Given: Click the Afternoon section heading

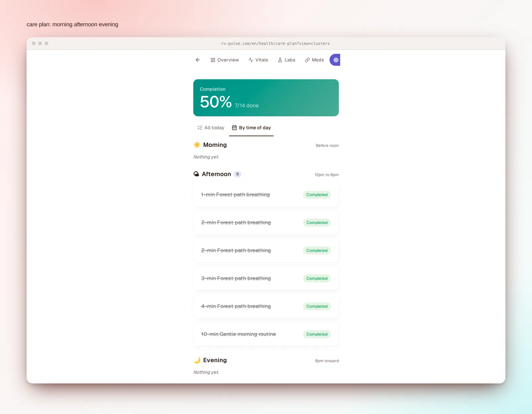Looking at the screenshot, I should pos(216,174).
